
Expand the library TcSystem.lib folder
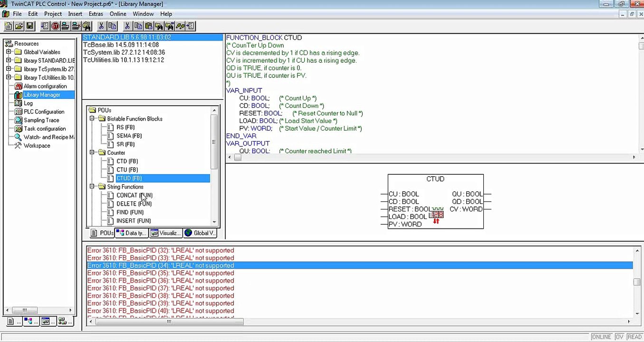pos(9,69)
